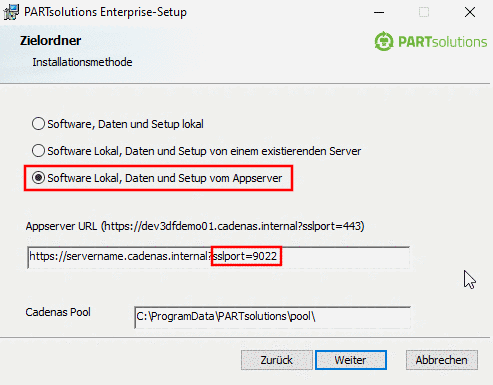Click the 'Appserver URL' example label text

[195, 226]
